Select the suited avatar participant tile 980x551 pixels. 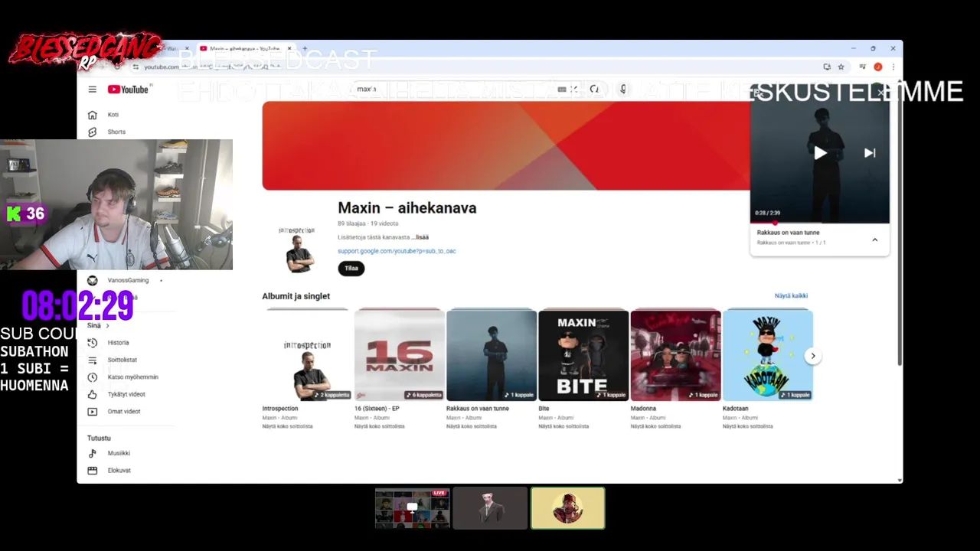(490, 508)
